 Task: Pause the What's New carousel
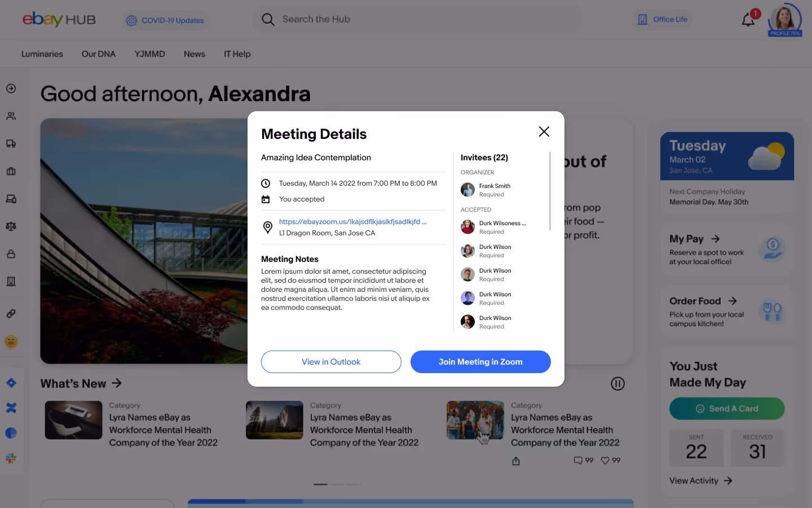coord(617,384)
